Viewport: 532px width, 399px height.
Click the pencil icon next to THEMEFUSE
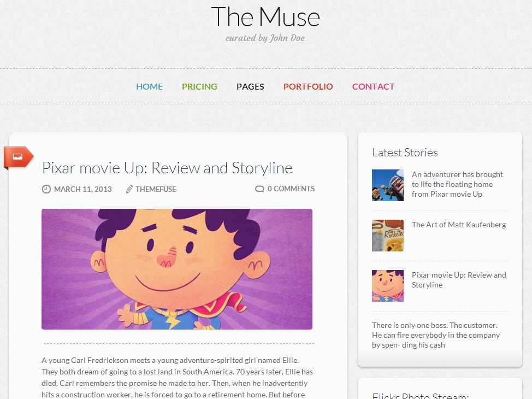129,189
